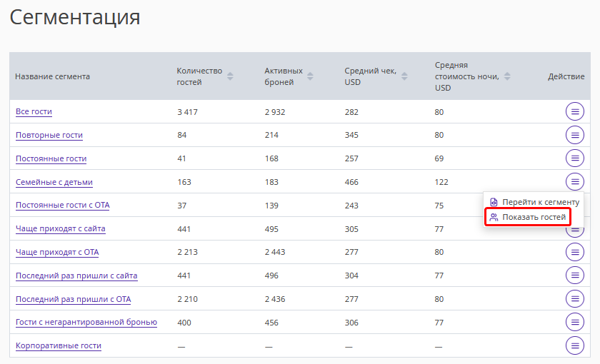Open the Корпоративные гости segment link
Image resolution: width=600 pixels, height=364 pixels.
pyautogui.click(x=59, y=346)
